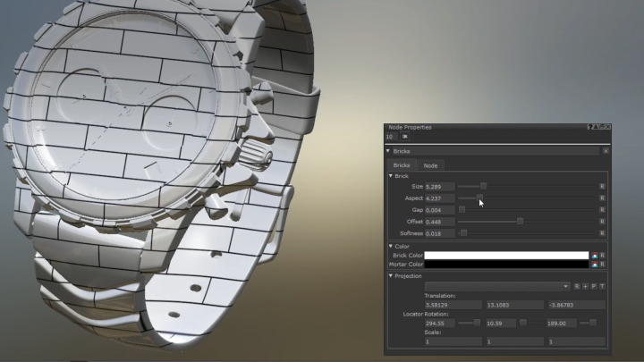Close the Bricks node properties with X
This screenshot has width=644, height=362.
(606, 151)
